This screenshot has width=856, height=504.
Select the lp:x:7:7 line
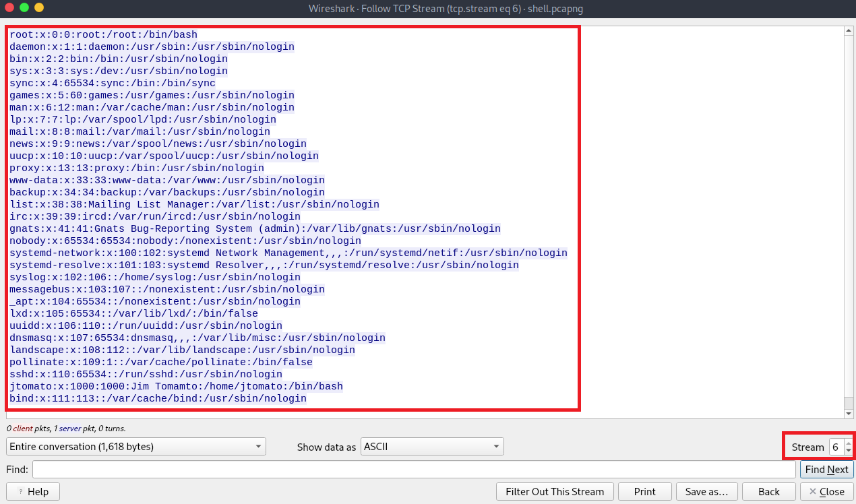point(143,119)
